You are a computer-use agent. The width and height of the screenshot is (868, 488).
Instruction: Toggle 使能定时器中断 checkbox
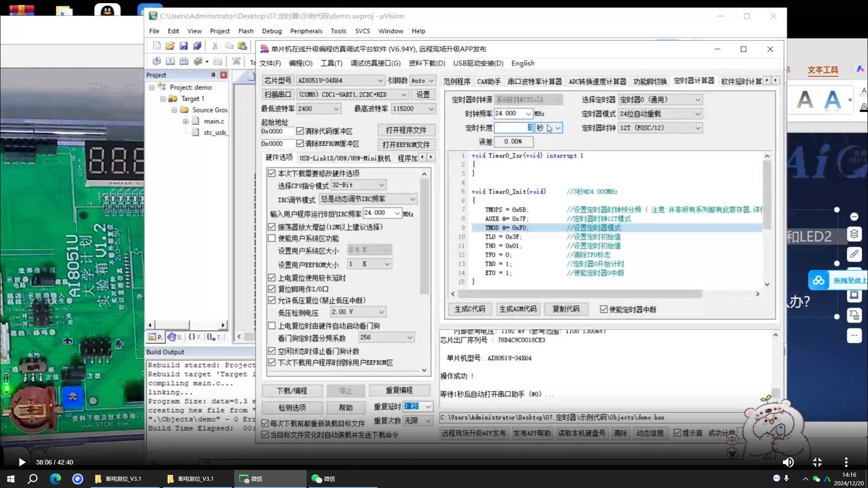(604, 309)
